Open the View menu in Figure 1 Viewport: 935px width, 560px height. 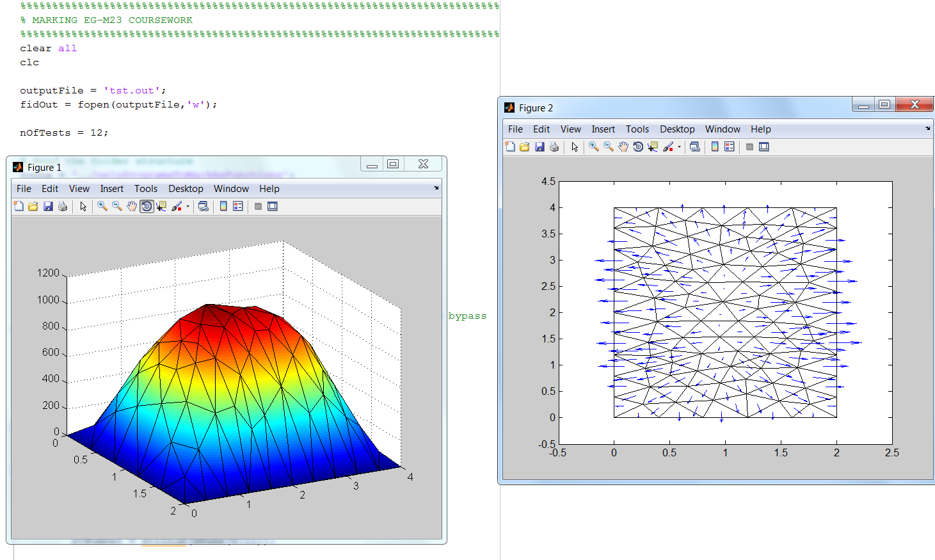[79, 189]
